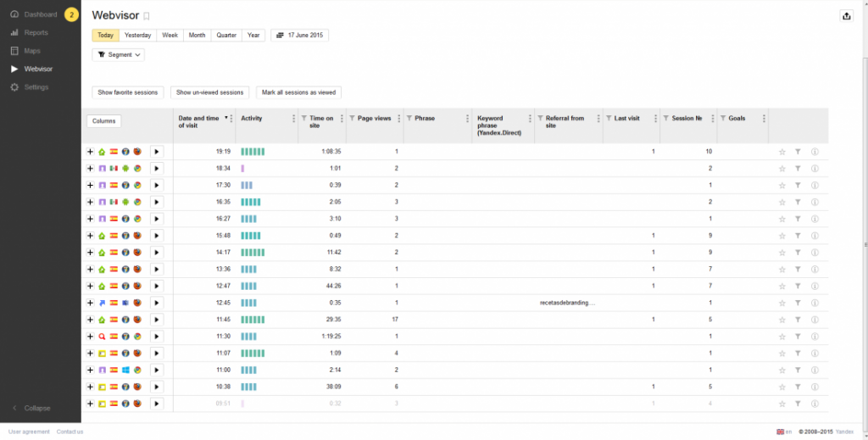Open Goals column filter icon
This screenshot has height=440, width=868.
pos(723,119)
